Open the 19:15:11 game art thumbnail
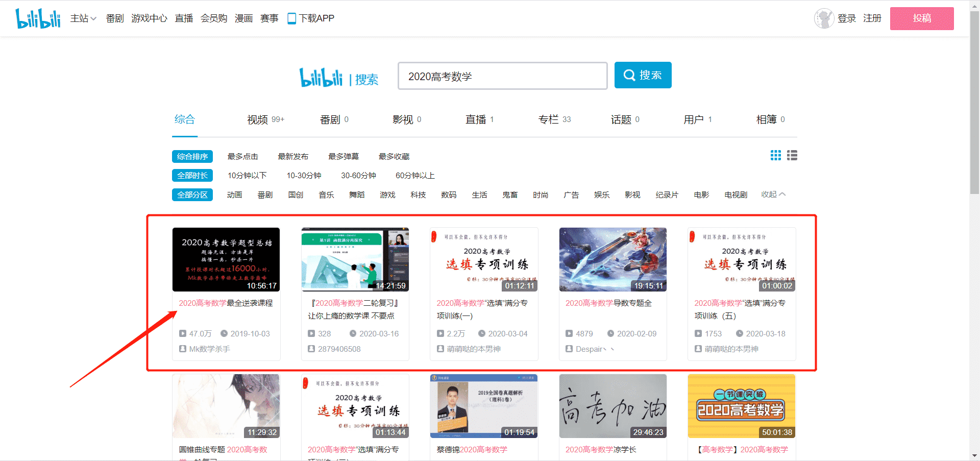The height and width of the screenshot is (461, 980). (613, 259)
